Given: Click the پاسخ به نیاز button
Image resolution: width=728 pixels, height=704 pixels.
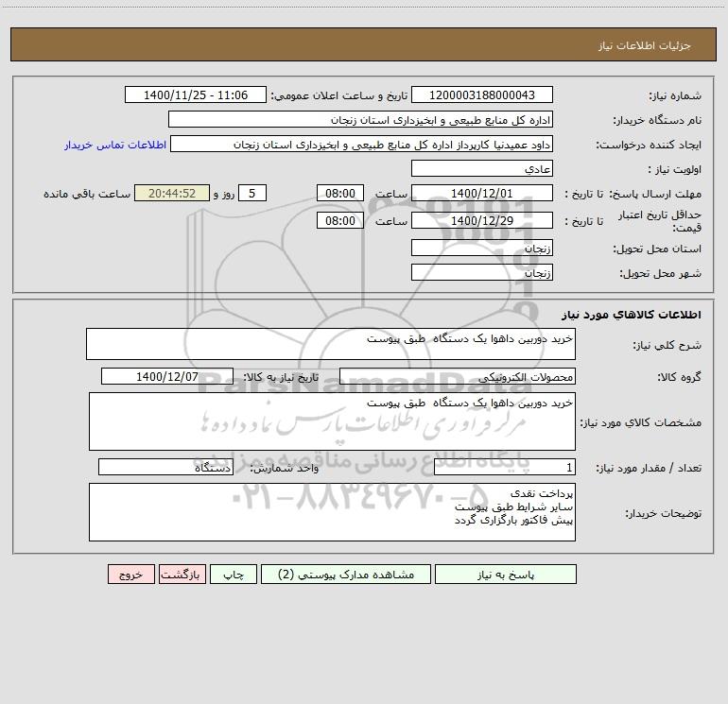Looking at the screenshot, I should [x=505, y=574].
